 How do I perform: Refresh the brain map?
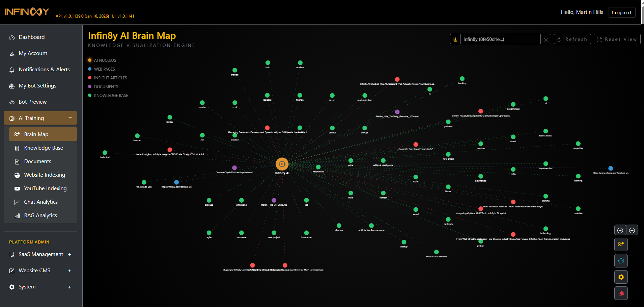pos(572,39)
